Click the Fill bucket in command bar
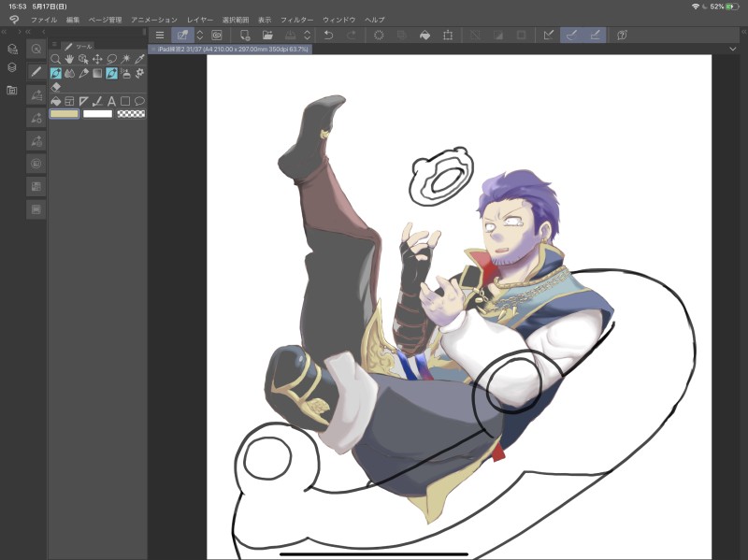Viewport: 748px width, 560px height. pos(424,35)
